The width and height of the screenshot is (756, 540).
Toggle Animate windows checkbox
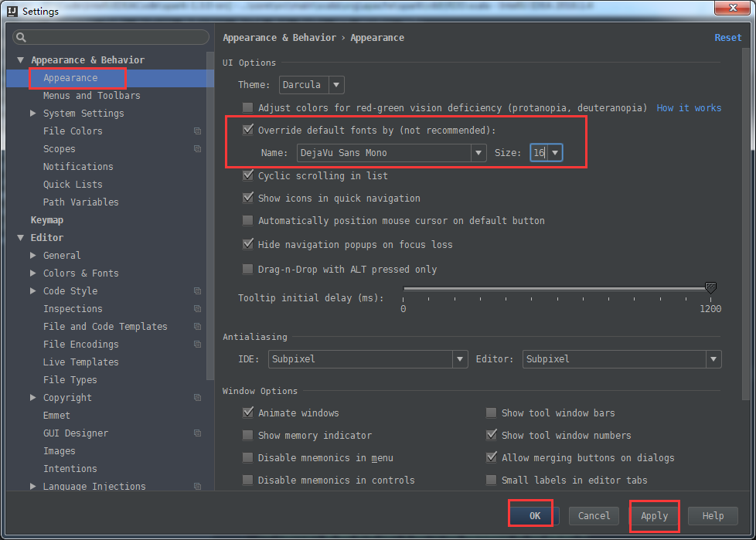tap(248, 413)
